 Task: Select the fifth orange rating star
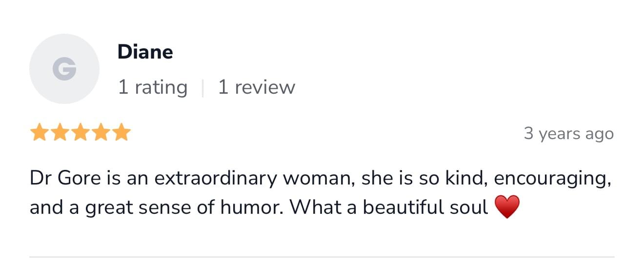coord(122,132)
